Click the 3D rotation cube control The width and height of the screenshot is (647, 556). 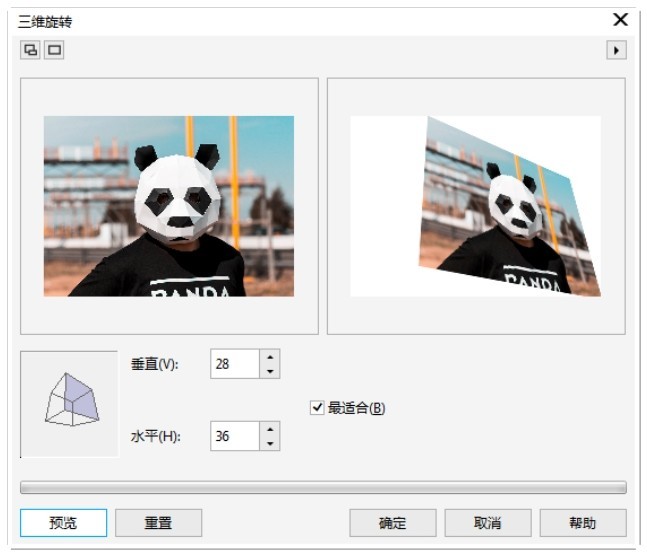(70, 404)
